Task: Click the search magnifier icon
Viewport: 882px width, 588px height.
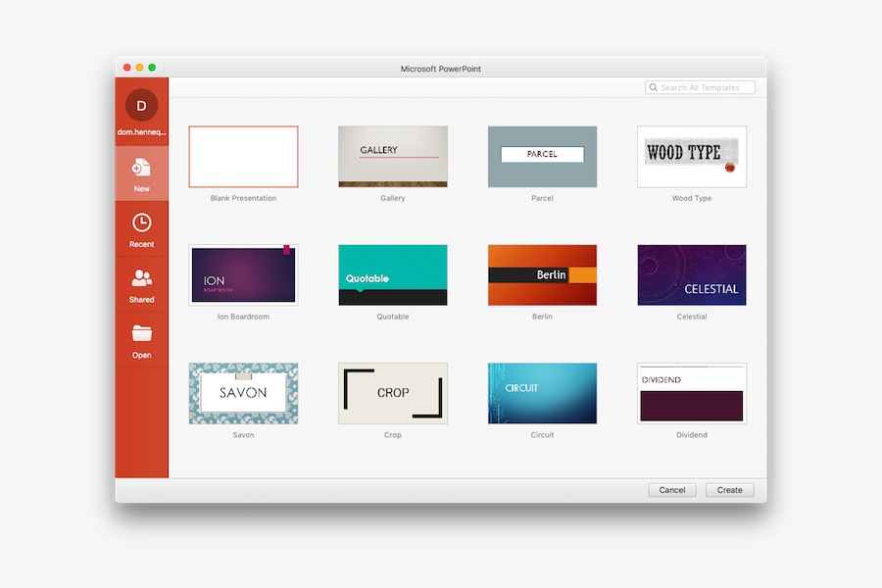Action: (x=654, y=87)
